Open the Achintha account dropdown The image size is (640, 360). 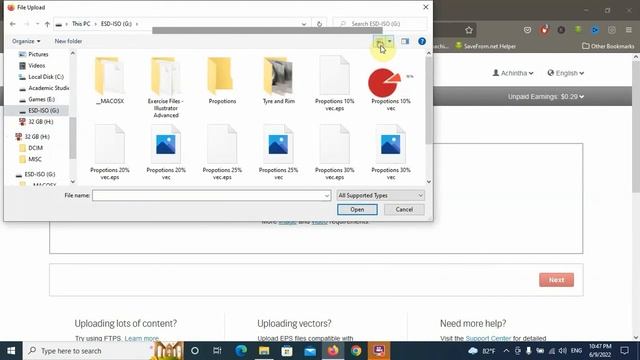513,73
